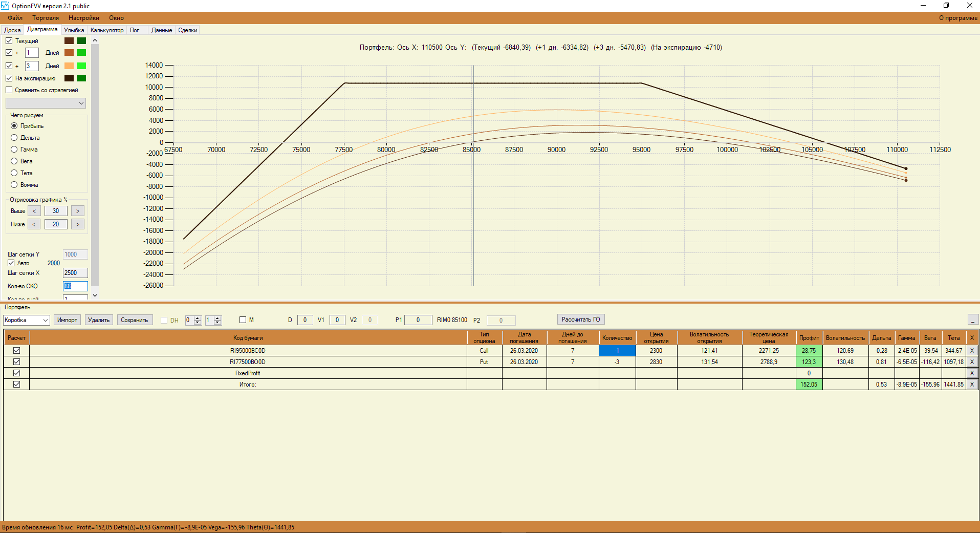Open the Коробка portfolio dropdown
This screenshot has height=533, width=980.
click(x=27, y=320)
